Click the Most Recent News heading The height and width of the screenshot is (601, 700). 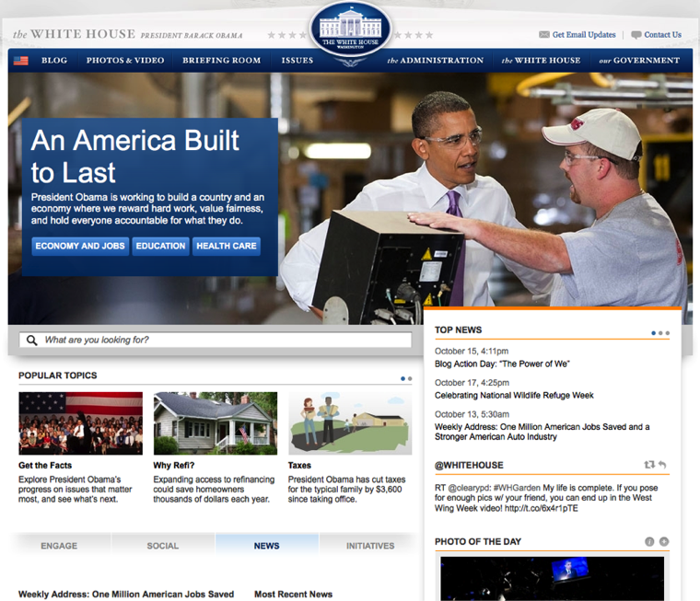pos(293,595)
